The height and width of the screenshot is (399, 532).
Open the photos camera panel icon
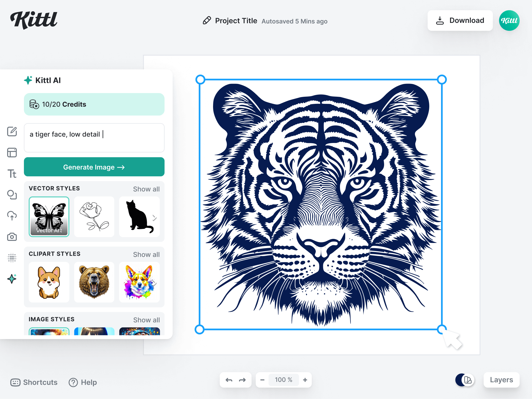pos(12,237)
